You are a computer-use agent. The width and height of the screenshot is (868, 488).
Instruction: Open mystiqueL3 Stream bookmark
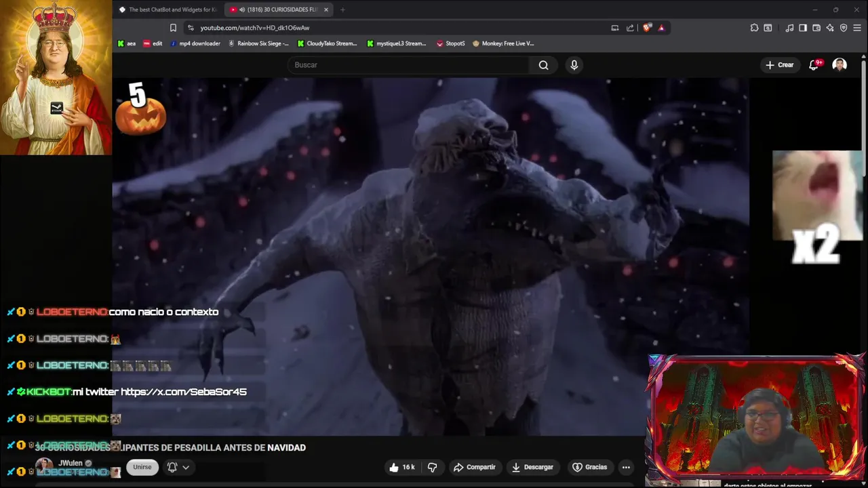pos(397,43)
